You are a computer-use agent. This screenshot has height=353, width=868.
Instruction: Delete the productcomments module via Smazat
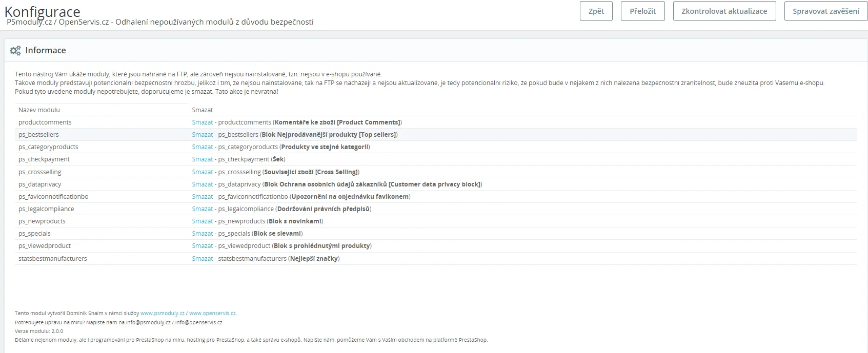click(x=202, y=122)
